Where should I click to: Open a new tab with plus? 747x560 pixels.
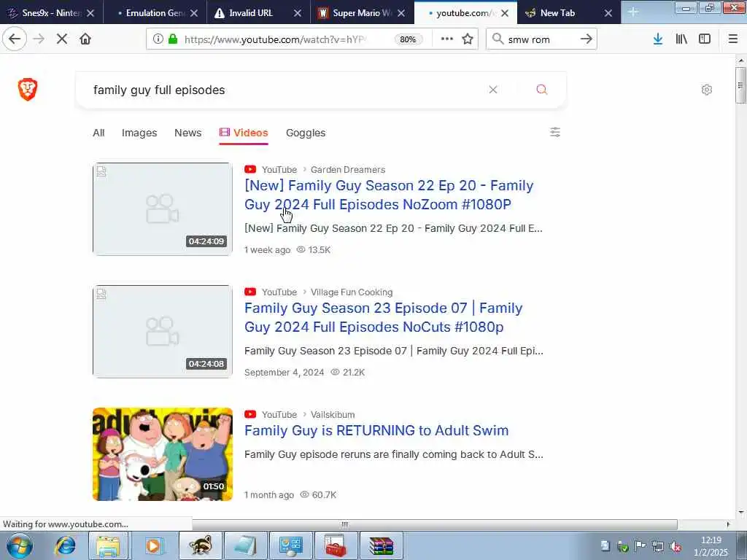632,12
